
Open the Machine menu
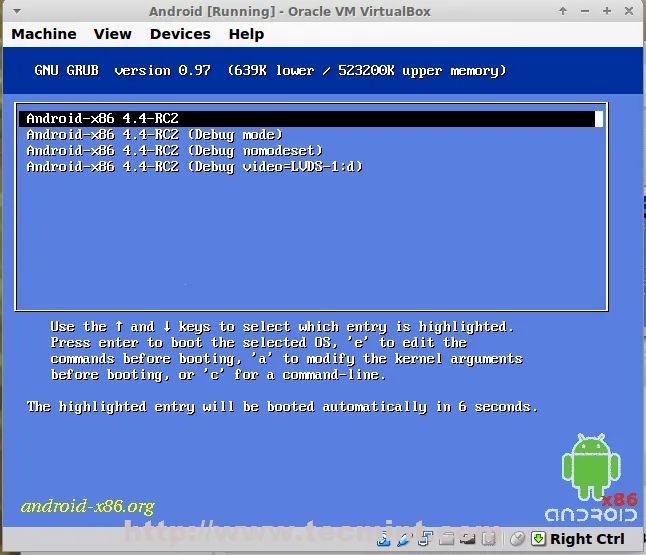click(44, 34)
